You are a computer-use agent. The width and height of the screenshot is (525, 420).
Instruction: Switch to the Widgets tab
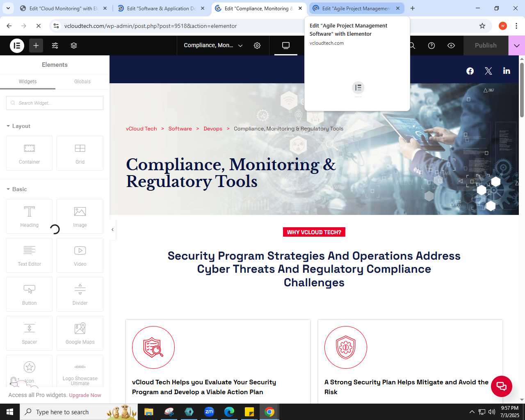(27, 82)
